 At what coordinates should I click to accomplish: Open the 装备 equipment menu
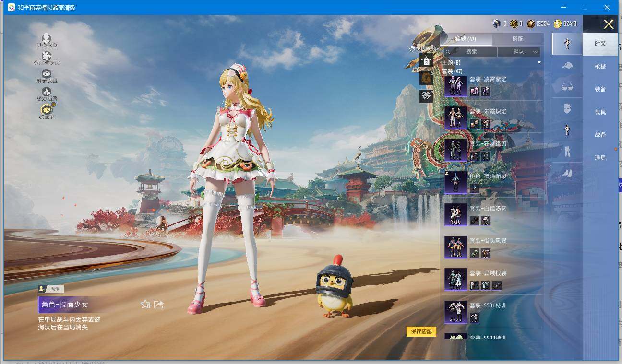(600, 89)
